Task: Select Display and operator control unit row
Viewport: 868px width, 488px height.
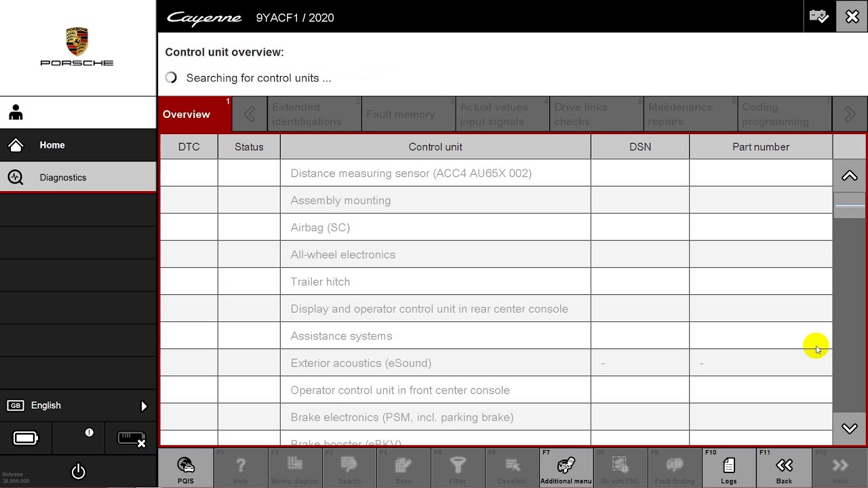Action: pos(496,308)
